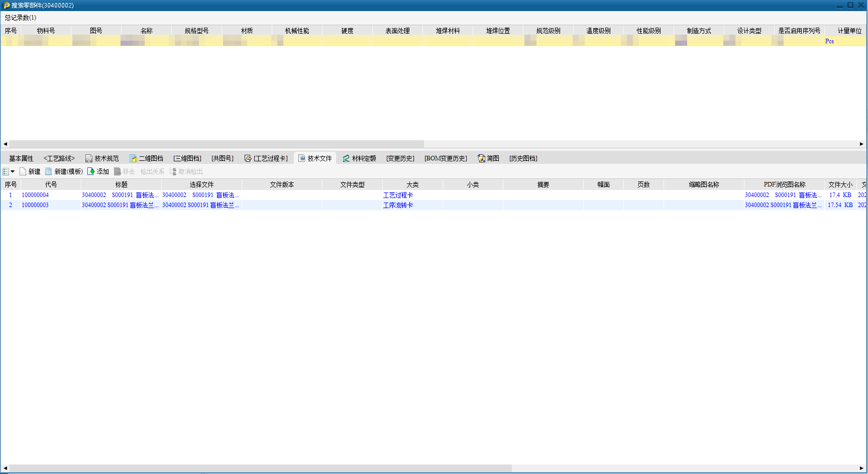The image size is (868, 474).
Task: Click the 图号 column header
Action: pyautogui.click(x=96, y=31)
